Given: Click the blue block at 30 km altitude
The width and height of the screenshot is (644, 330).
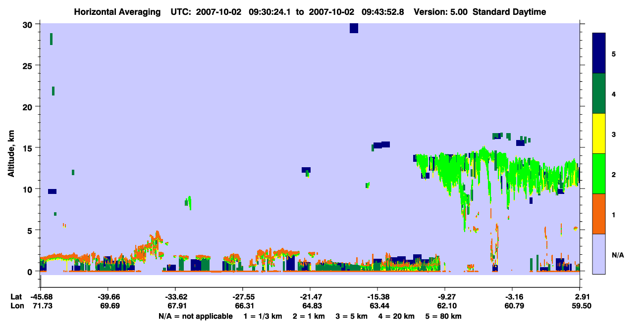Looking at the screenshot, I should (x=354, y=28).
